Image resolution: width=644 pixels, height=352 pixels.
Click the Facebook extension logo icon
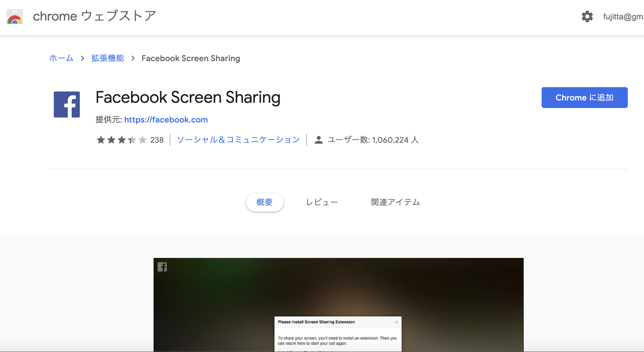(x=67, y=104)
